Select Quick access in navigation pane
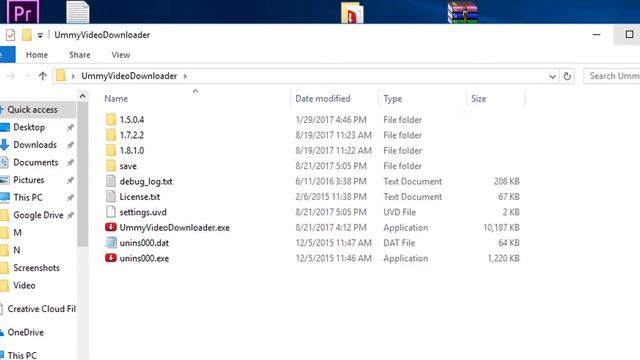640x360 pixels. point(32,110)
